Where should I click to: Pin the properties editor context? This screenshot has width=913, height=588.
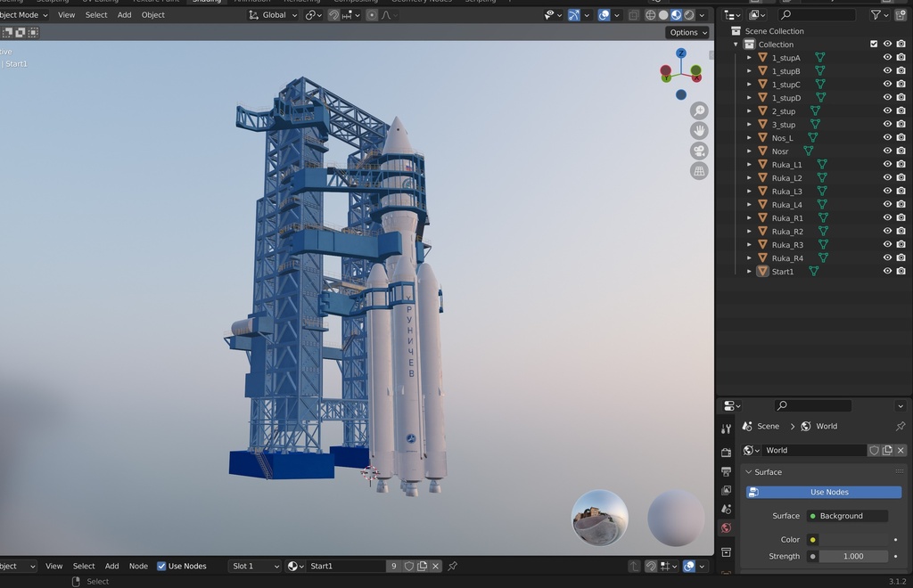point(901,427)
